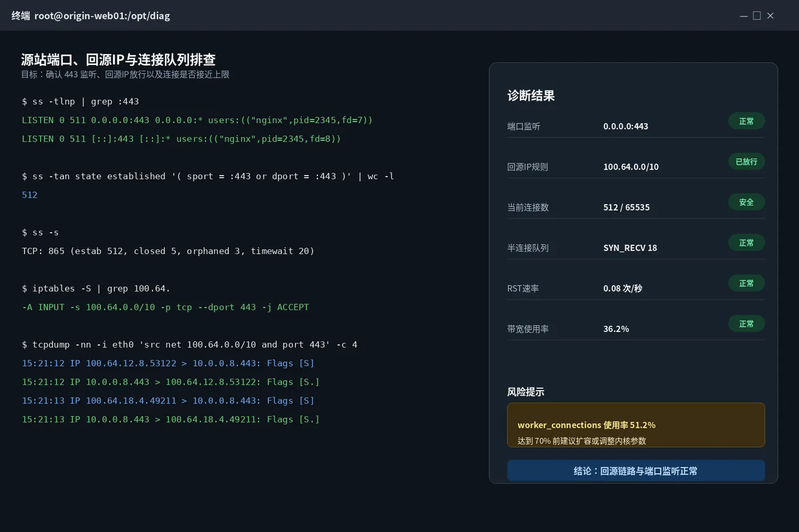Minimize the terminal window

point(744,16)
